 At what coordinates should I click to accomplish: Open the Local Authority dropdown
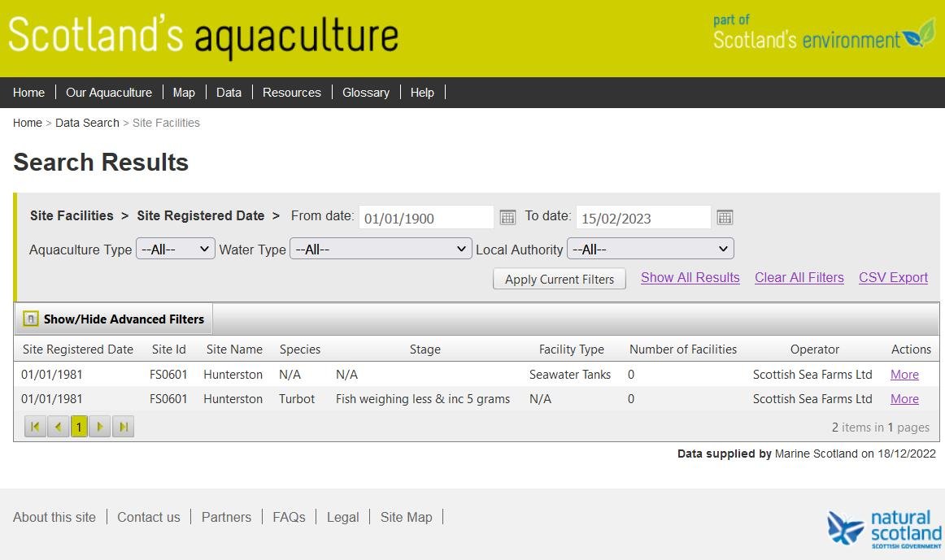tap(650, 249)
